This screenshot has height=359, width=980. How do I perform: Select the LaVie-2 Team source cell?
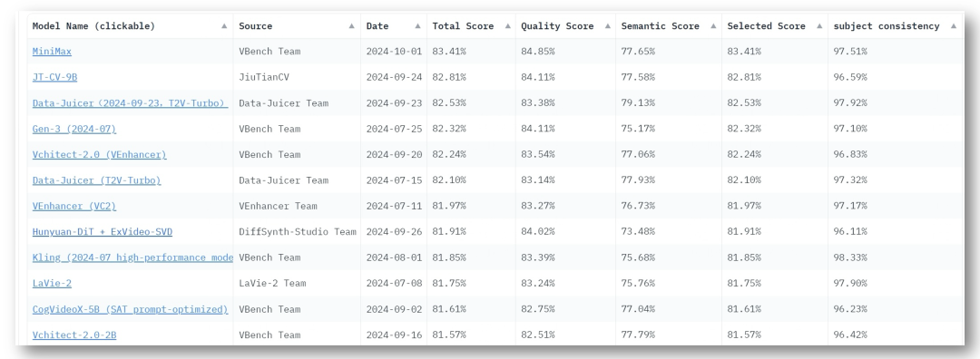(x=298, y=283)
